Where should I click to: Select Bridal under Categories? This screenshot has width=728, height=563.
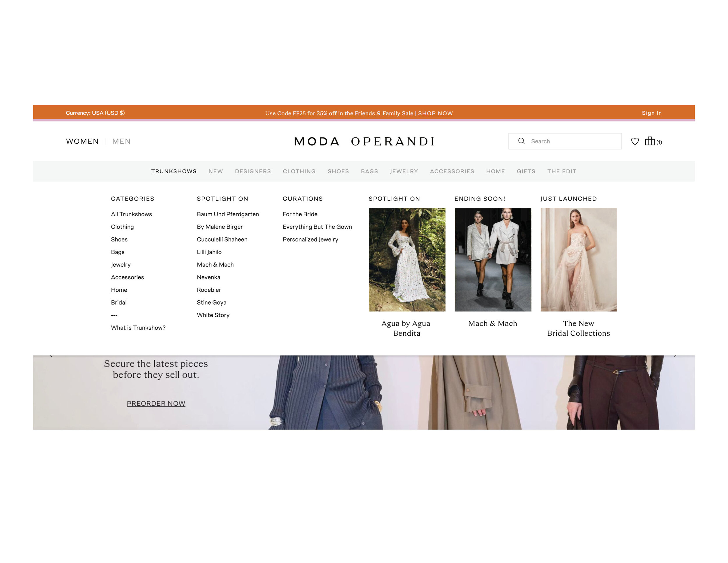pyautogui.click(x=119, y=302)
